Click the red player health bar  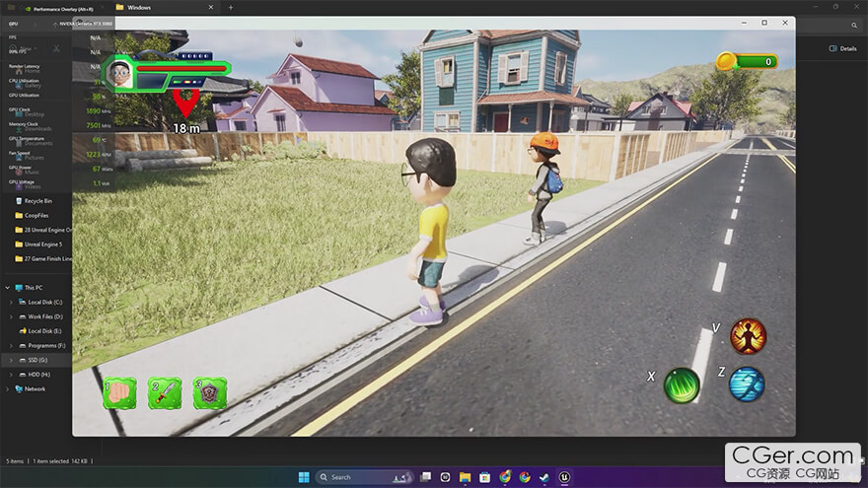[x=181, y=69]
